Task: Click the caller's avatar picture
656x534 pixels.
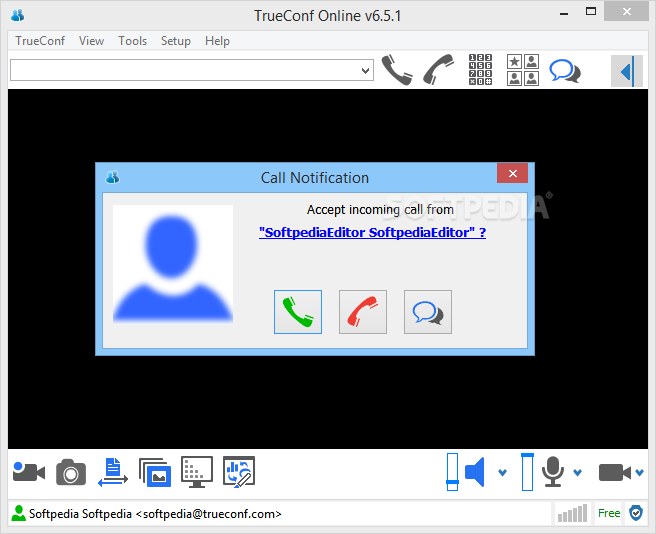Action: (x=173, y=264)
